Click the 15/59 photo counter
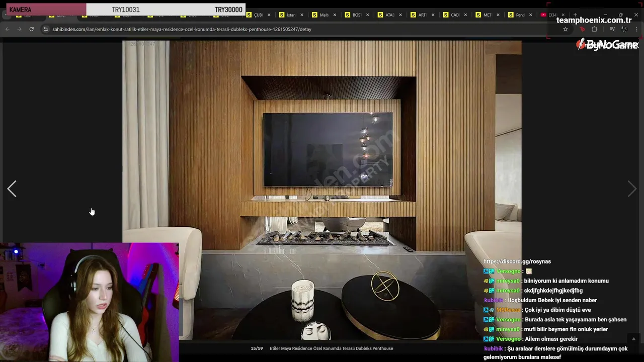644x362 pixels. (257, 348)
